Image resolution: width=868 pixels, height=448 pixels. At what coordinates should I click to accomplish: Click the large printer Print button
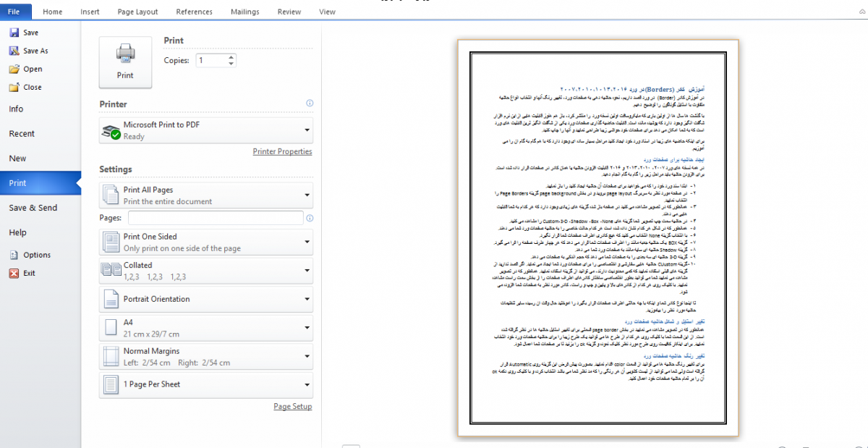pyautogui.click(x=125, y=62)
